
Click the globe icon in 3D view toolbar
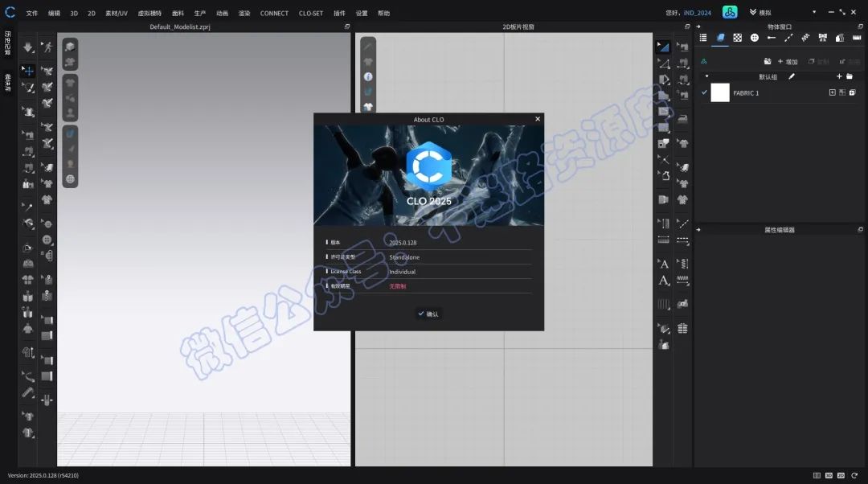coord(70,178)
